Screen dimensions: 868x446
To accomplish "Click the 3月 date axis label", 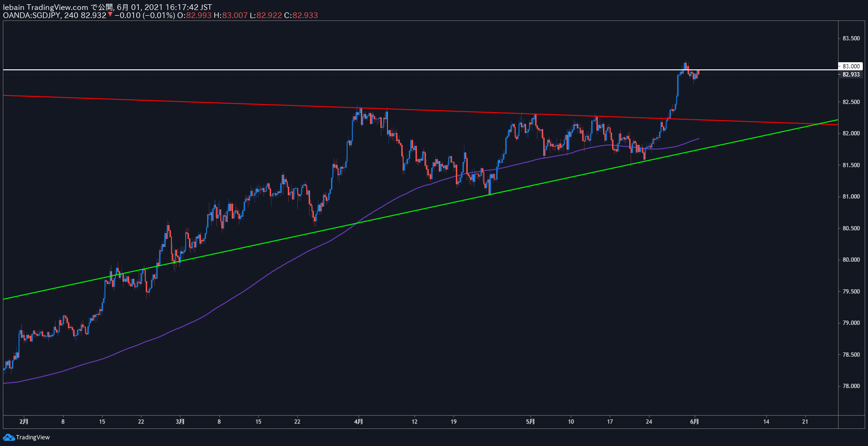I will click(x=180, y=421).
